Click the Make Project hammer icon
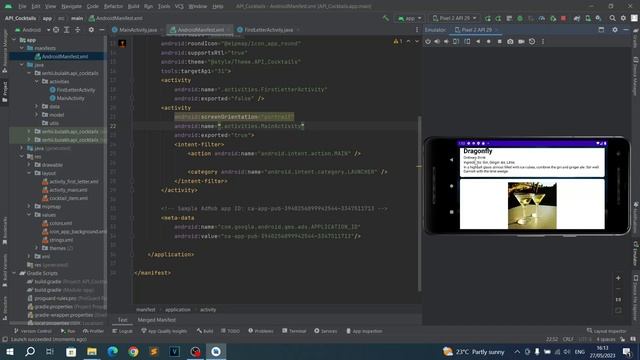Image resolution: width=640 pixels, height=360 pixels. [x=385, y=18]
